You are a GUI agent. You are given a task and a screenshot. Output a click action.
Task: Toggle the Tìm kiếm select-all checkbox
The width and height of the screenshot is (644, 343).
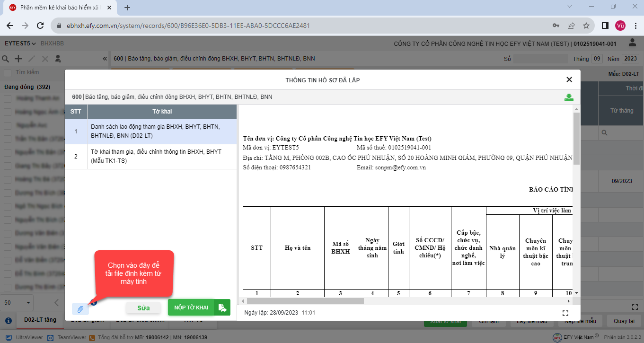click(8, 73)
